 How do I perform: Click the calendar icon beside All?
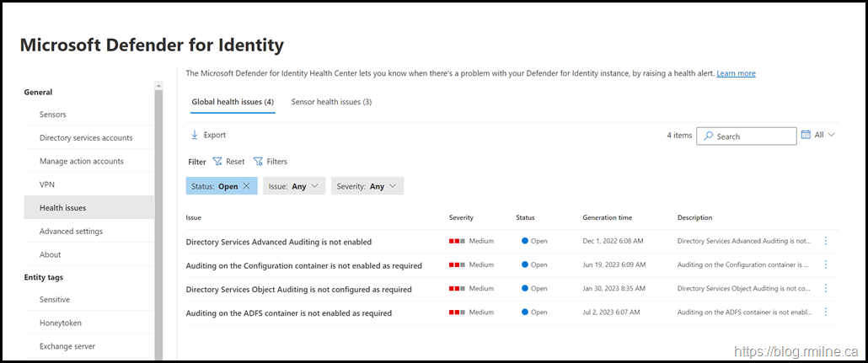pyautogui.click(x=806, y=135)
